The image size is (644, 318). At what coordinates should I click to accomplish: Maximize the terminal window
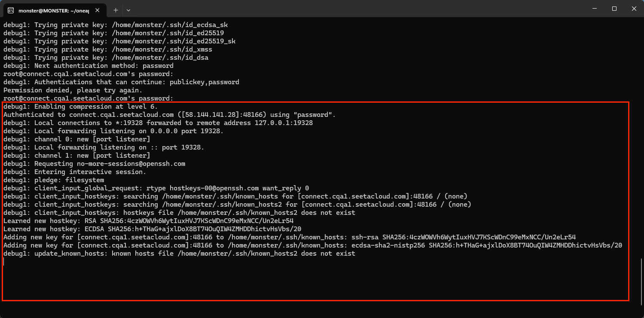pyautogui.click(x=614, y=9)
